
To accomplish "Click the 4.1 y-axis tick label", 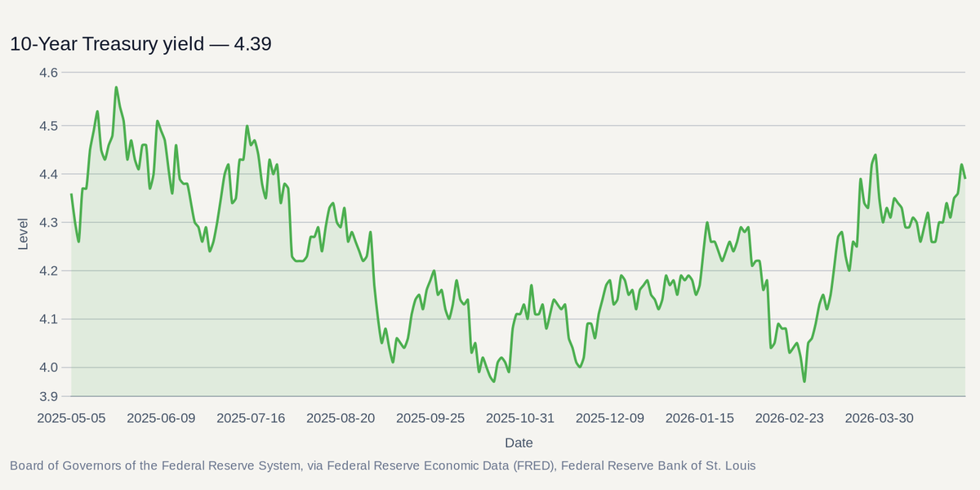I will pyautogui.click(x=49, y=319).
